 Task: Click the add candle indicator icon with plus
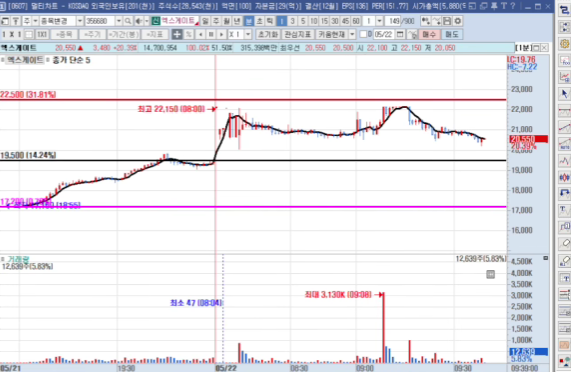(425, 21)
